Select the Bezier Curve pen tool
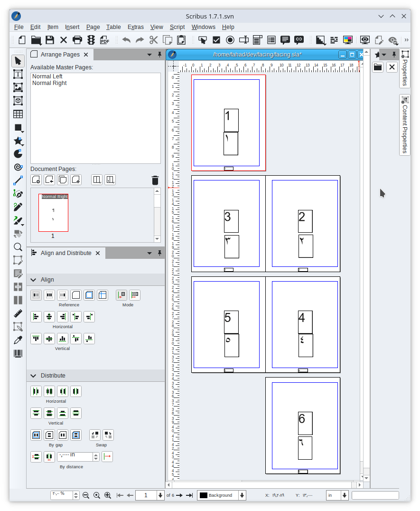 tap(18, 194)
